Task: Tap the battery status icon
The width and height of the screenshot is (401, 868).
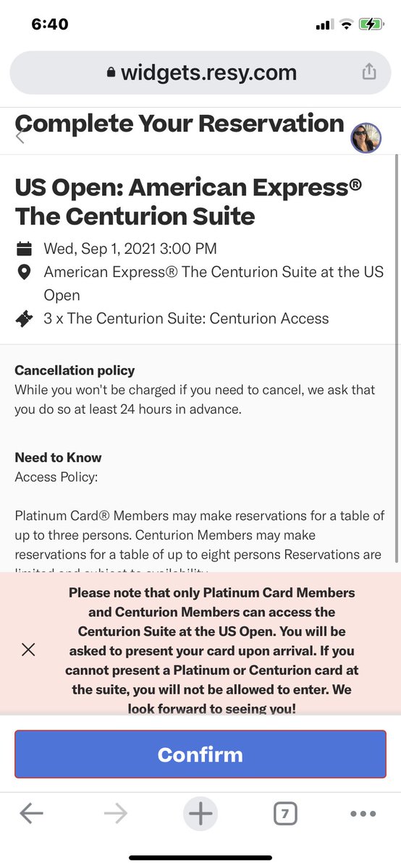Action: point(371,24)
